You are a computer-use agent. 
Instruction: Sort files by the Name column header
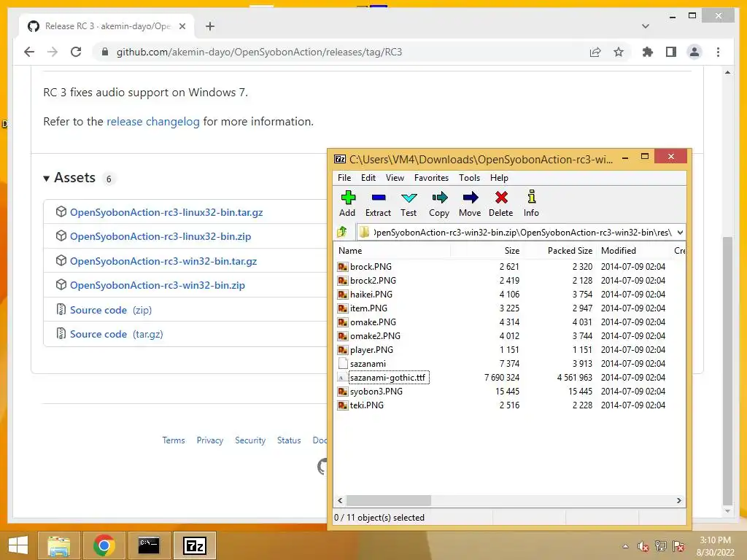point(392,251)
